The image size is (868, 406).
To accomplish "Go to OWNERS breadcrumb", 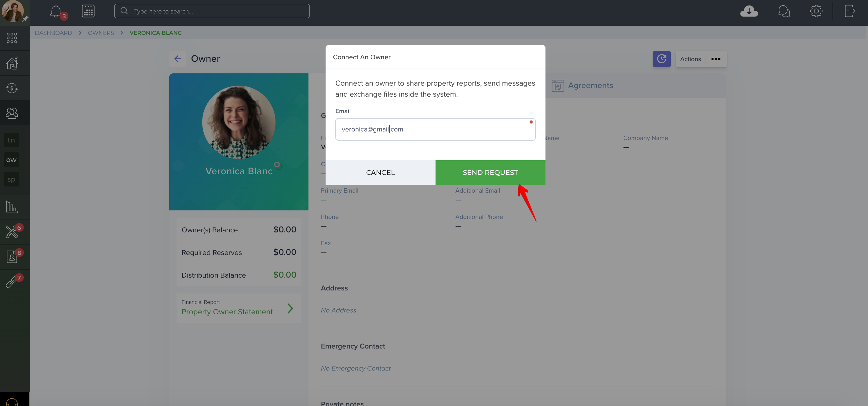I will click(x=101, y=33).
